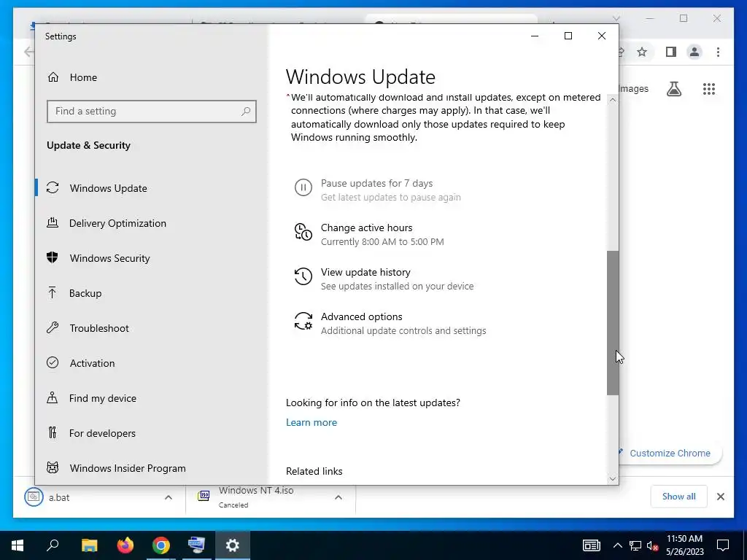Open For developers settings
The width and height of the screenshot is (747, 560).
(x=102, y=433)
